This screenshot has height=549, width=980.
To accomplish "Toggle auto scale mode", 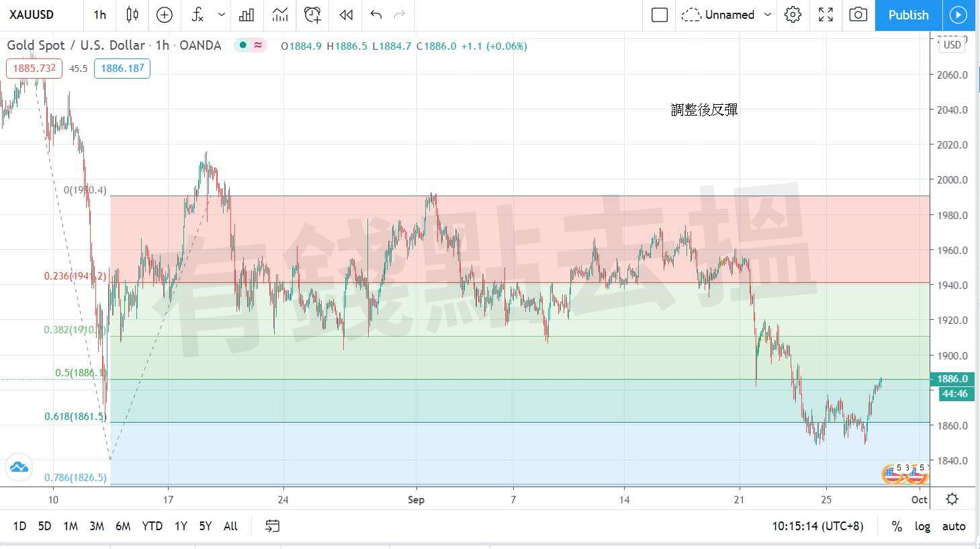I will [x=953, y=526].
